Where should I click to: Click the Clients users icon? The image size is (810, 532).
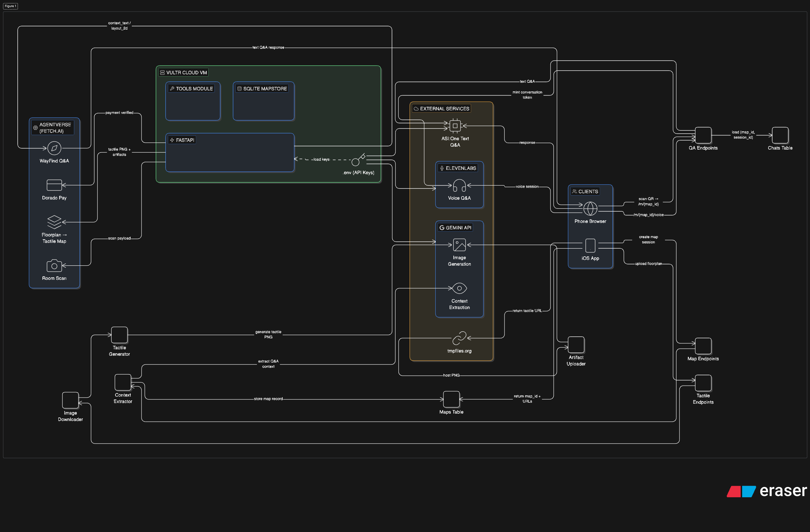click(575, 191)
